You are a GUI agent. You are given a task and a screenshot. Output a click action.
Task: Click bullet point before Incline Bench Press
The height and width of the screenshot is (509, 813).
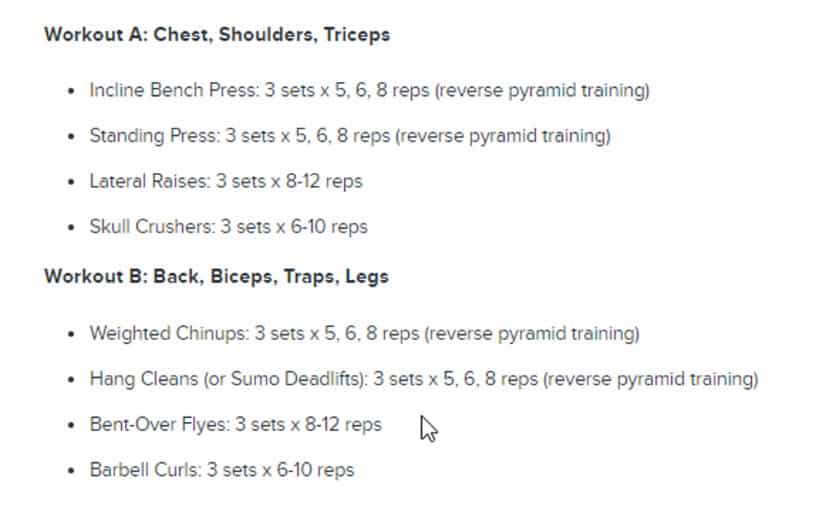[x=72, y=91]
